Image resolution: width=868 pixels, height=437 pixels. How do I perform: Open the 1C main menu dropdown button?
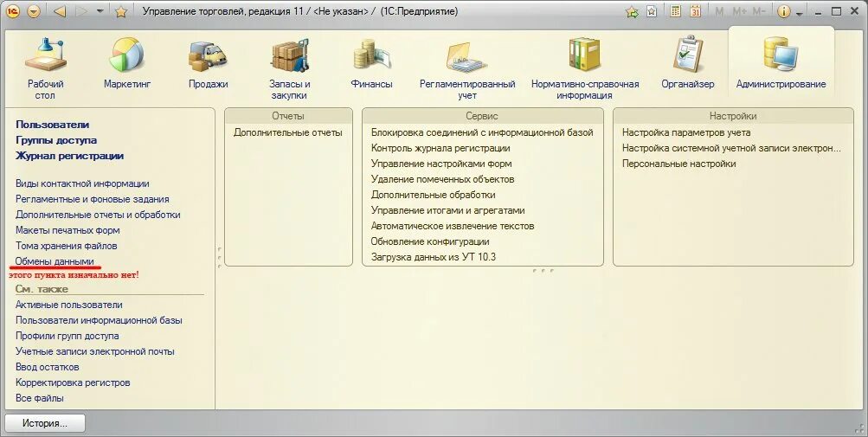coord(33,11)
